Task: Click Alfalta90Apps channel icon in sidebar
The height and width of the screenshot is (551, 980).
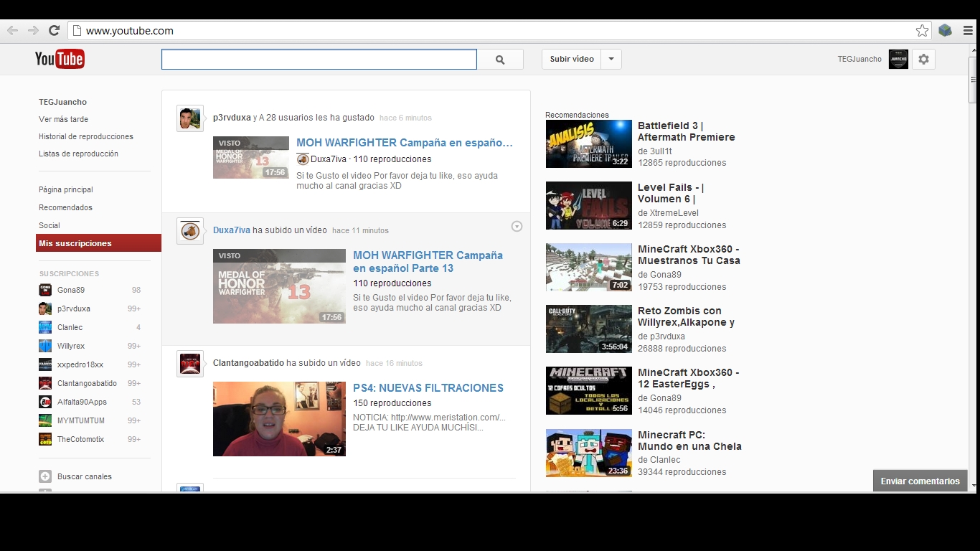Action: 45,402
